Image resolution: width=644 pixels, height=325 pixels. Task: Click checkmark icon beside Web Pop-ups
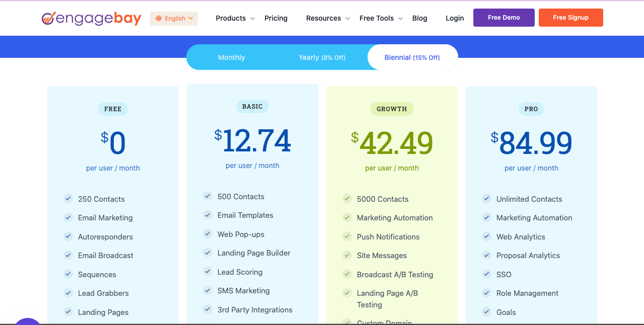click(x=207, y=234)
